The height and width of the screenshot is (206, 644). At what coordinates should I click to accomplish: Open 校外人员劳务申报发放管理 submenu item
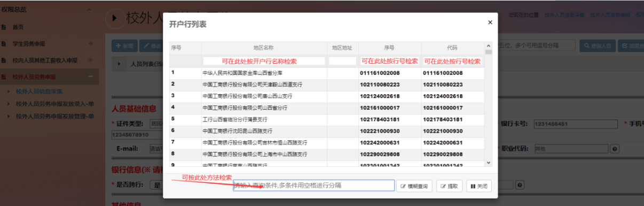pos(55,116)
